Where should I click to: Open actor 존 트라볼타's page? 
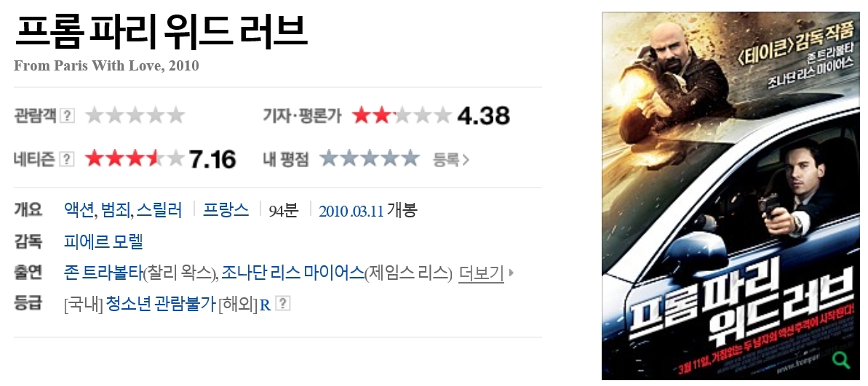(103, 273)
